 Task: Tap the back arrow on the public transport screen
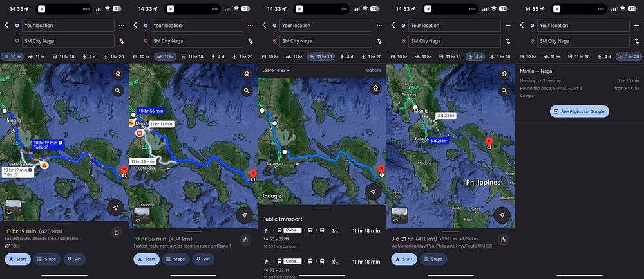tap(265, 26)
